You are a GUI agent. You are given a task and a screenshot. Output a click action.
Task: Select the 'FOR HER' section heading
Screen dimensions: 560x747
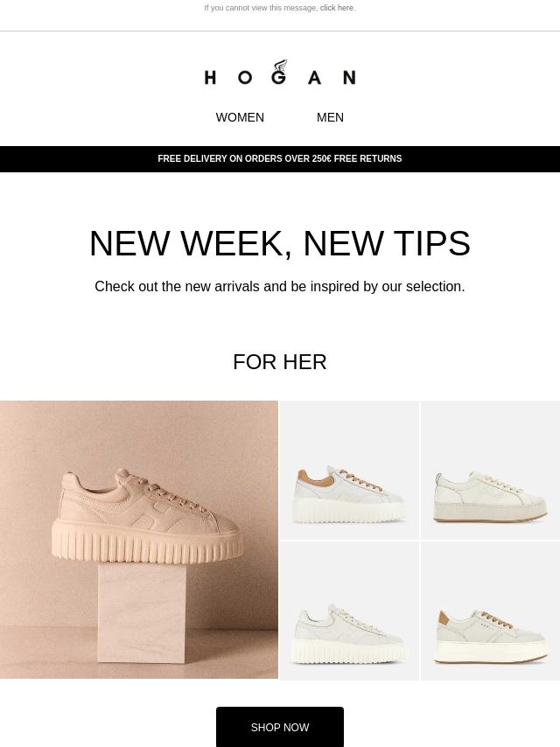(280, 362)
